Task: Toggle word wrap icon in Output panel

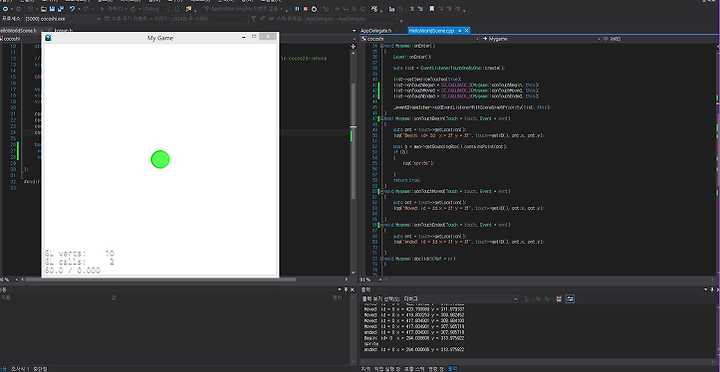Action: click(569, 299)
